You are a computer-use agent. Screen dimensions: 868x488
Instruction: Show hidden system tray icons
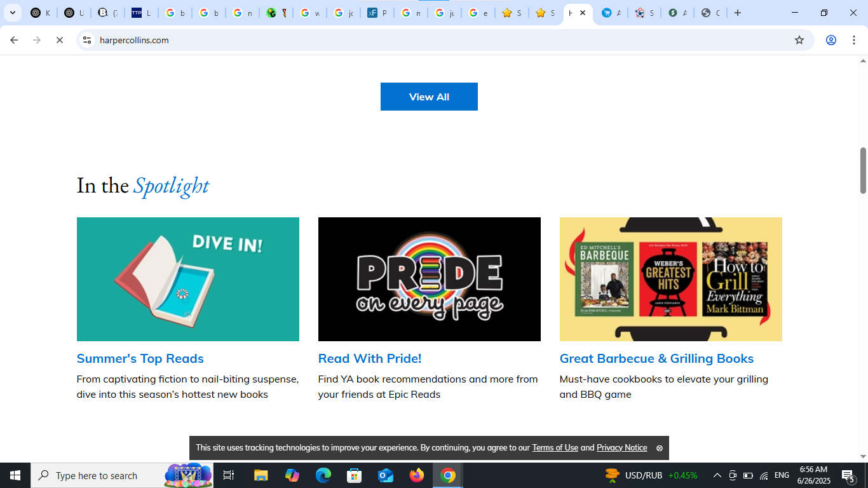[717, 475]
